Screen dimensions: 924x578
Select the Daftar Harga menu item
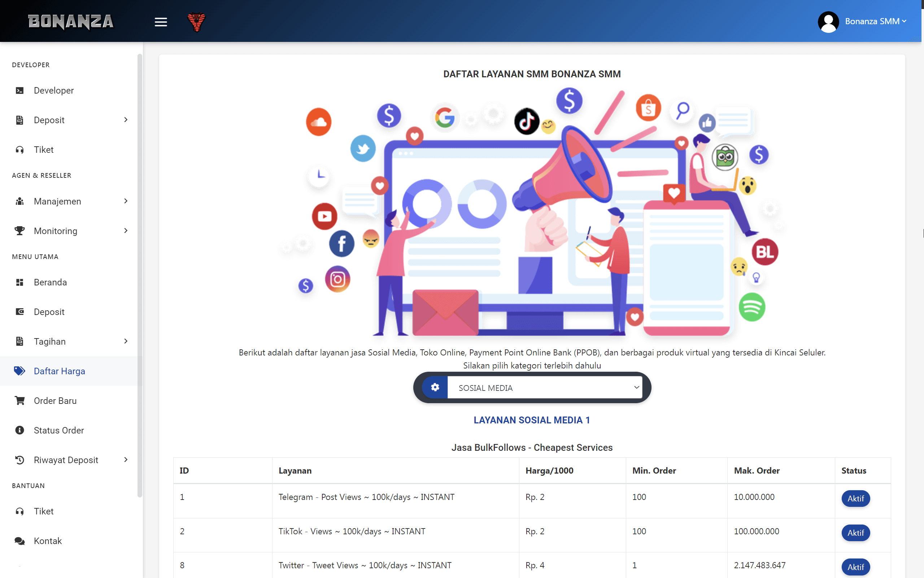(60, 371)
